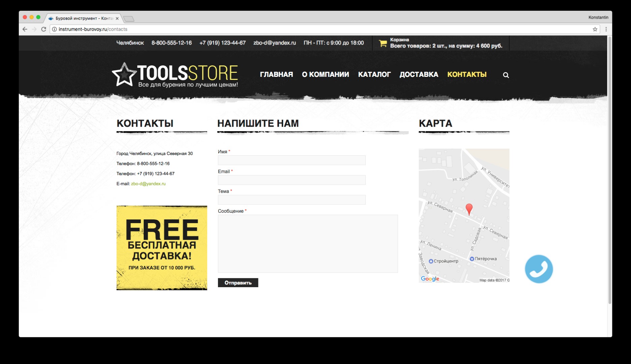The width and height of the screenshot is (631, 364).
Task: Click the zbo-d@yandex.ru email link in contacts
Action: [148, 184]
